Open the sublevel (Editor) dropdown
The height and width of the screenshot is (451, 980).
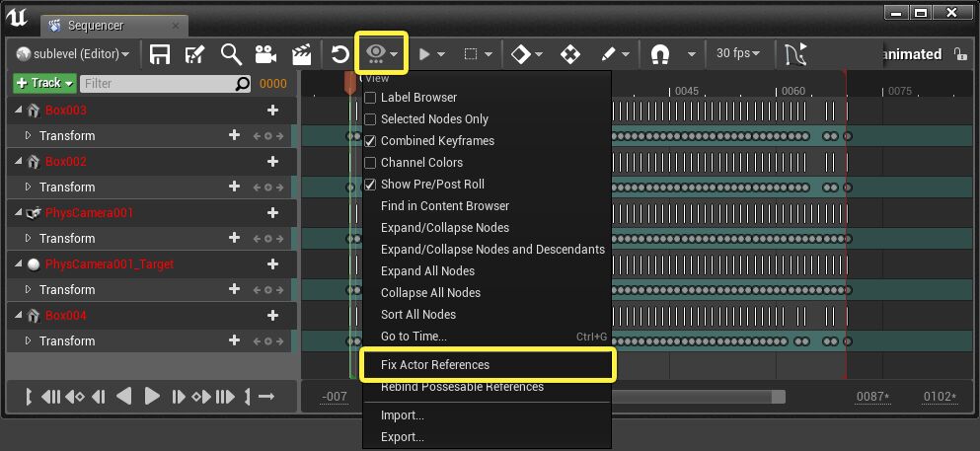coord(73,54)
